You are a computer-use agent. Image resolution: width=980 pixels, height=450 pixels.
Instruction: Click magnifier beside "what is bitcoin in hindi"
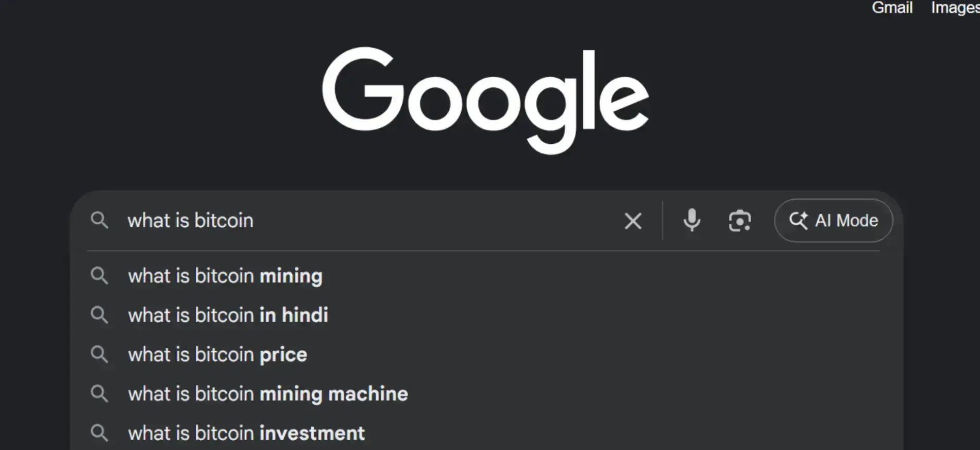(100, 315)
